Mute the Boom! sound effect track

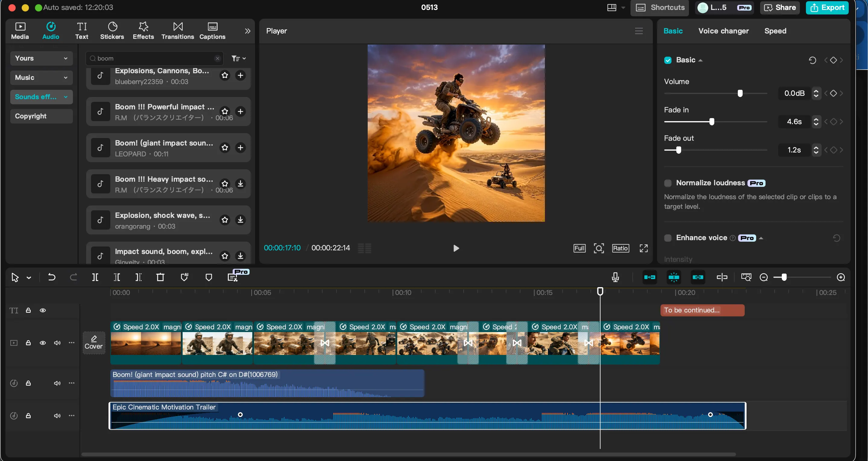[57, 383]
